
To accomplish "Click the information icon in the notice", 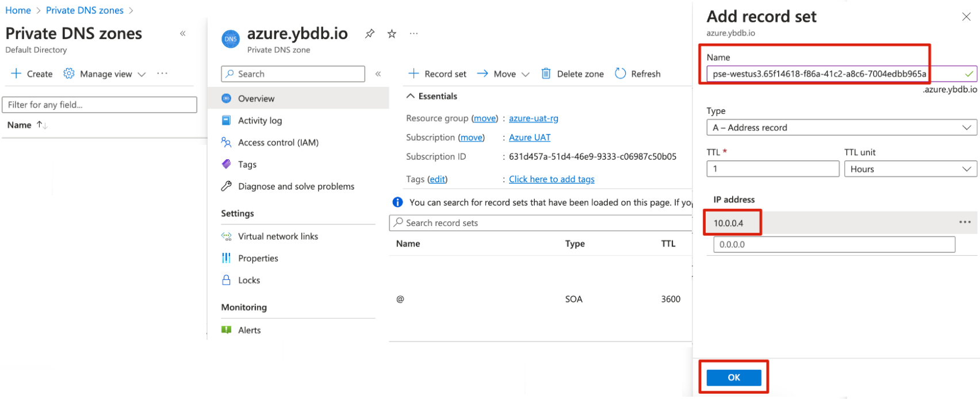I will pos(397,202).
